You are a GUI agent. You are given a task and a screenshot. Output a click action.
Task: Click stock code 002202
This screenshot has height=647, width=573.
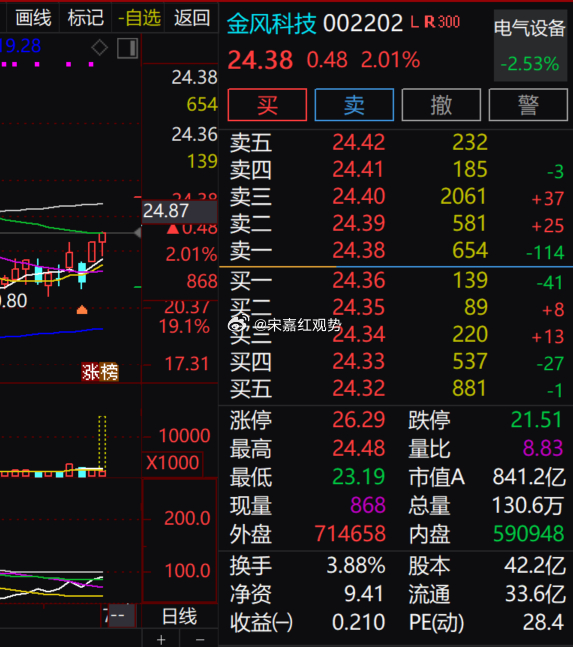click(x=363, y=23)
